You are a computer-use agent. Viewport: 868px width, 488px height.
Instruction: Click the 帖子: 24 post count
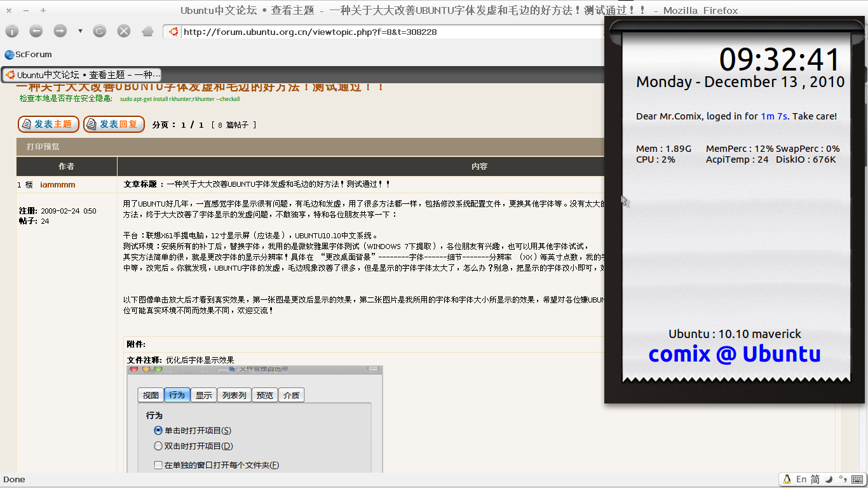tap(34, 221)
